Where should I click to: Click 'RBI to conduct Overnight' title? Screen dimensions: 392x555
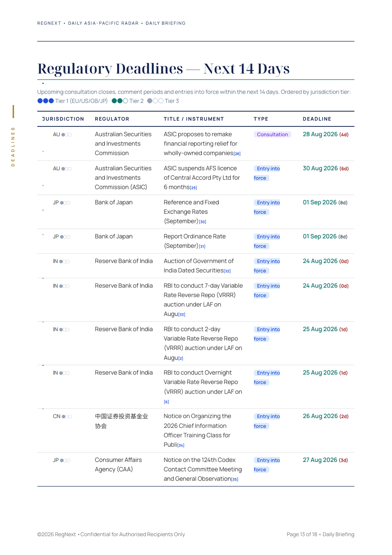(x=203, y=387)
